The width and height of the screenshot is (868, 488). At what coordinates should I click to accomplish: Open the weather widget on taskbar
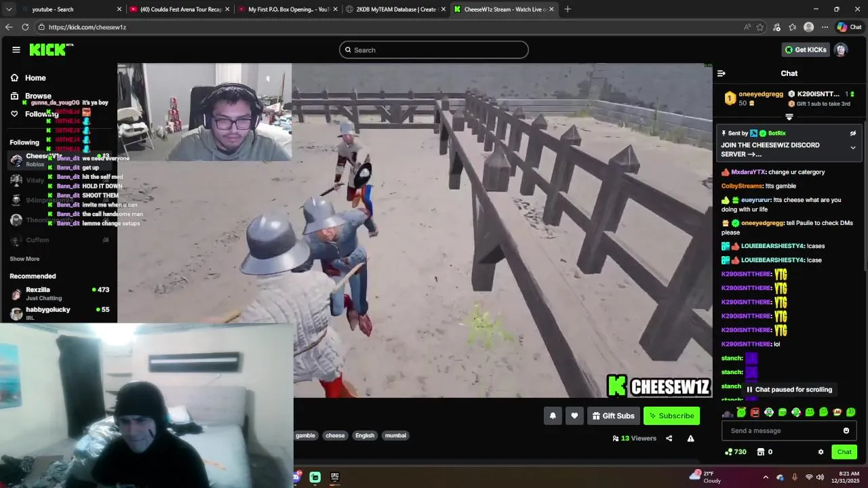coord(705,477)
